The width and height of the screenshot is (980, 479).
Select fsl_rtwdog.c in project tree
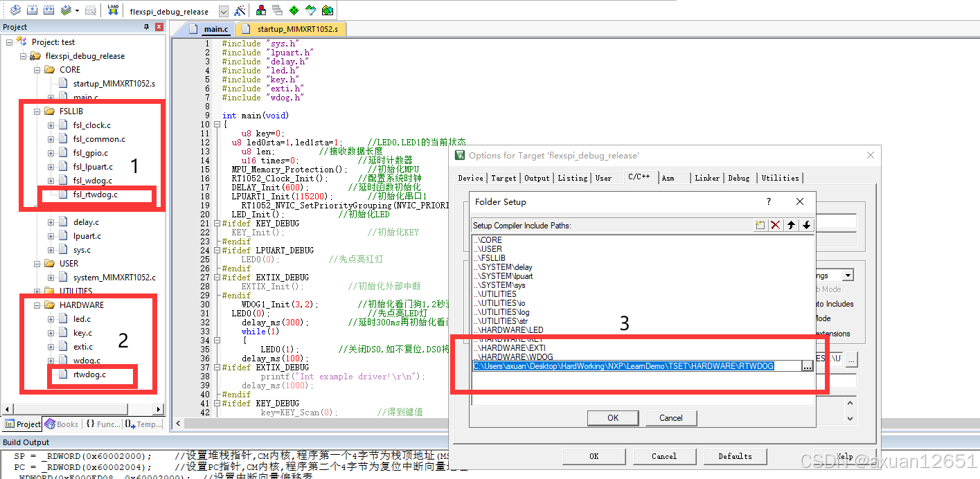[x=95, y=195]
